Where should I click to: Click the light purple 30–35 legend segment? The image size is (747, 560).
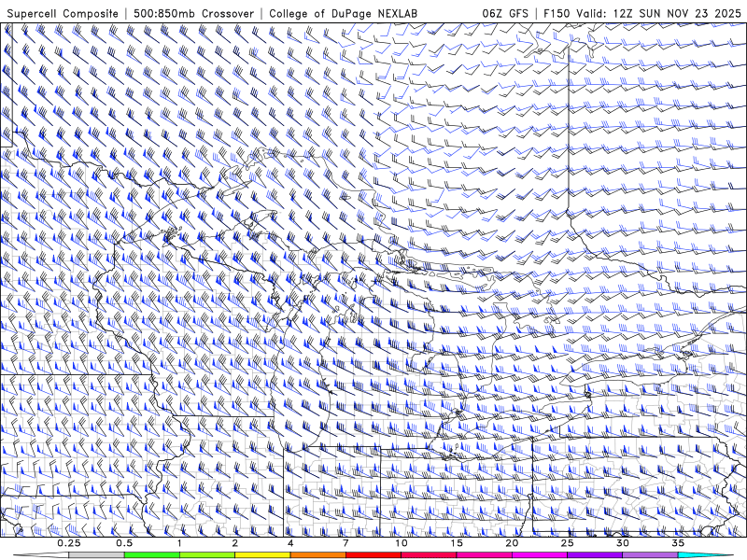click(x=650, y=555)
